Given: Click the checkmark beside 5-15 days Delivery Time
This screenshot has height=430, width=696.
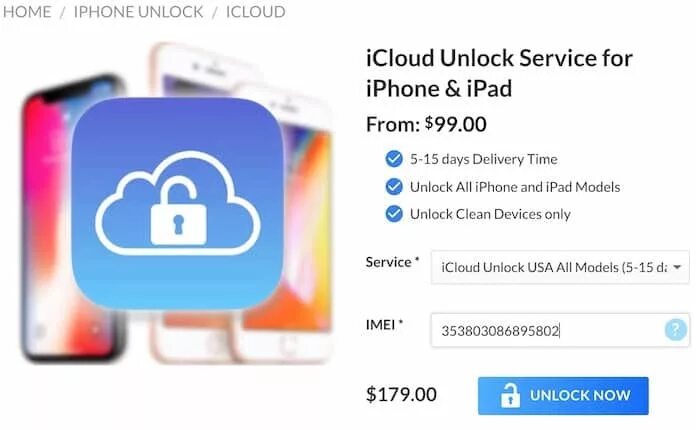Looking at the screenshot, I should tap(394, 158).
